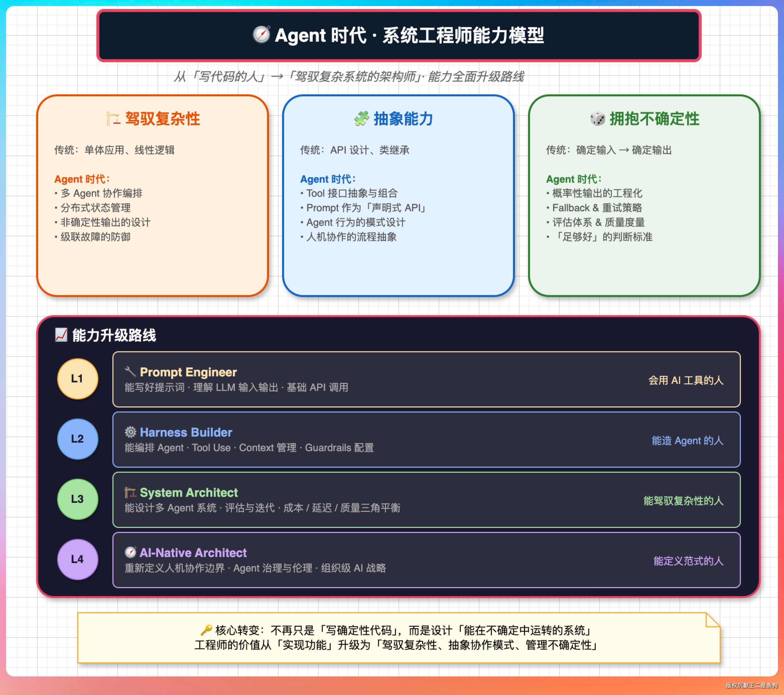Click the wrench icon beside Prompt Engineer
This screenshot has height=695, width=784.
[x=130, y=372]
